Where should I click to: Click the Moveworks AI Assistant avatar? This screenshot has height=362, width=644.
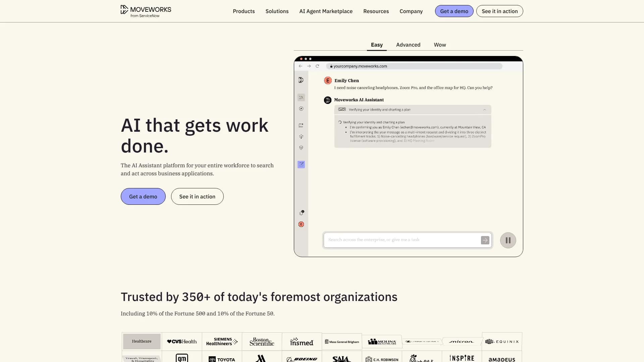(328, 100)
